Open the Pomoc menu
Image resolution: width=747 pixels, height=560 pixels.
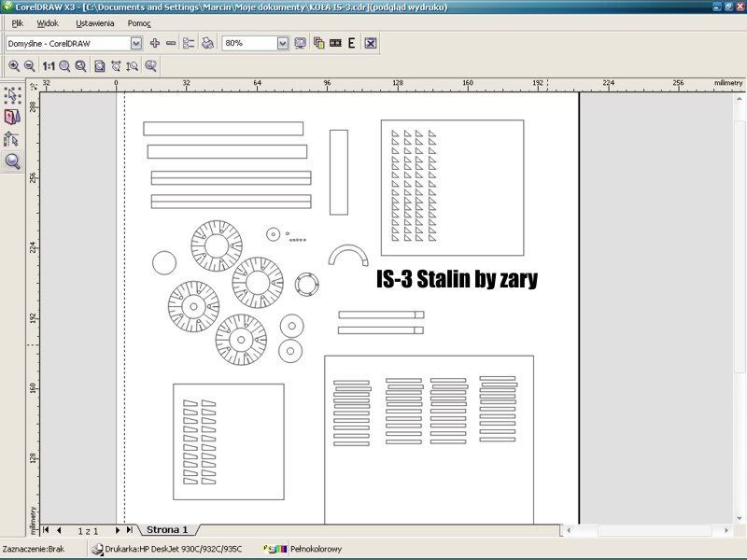(x=139, y=22)
